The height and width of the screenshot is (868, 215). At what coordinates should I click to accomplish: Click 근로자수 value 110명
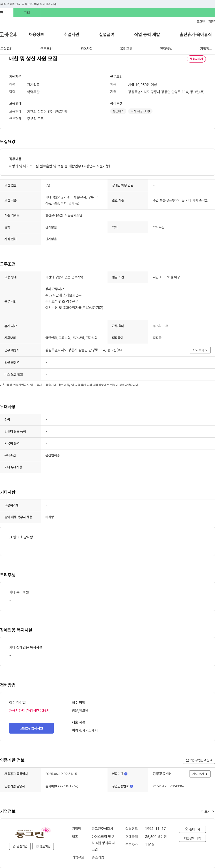pyautogui.click(x=150, y=845)
